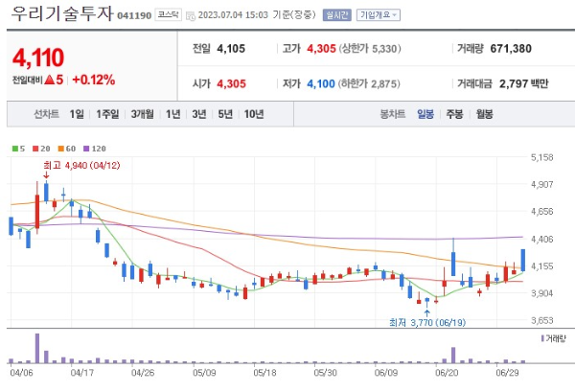Switch line chart to 1년
Screen dimensions: 575x392
pyautogui.click(x=173, y=114)
